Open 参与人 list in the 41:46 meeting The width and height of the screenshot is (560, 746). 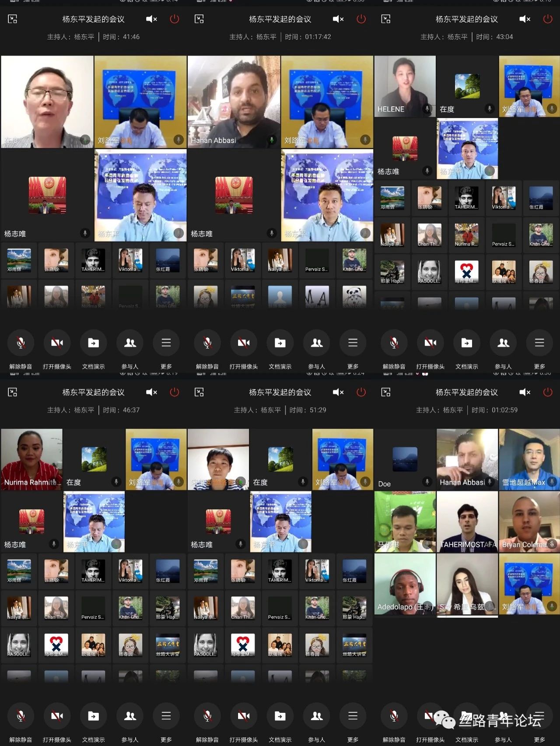coord(130,343)
